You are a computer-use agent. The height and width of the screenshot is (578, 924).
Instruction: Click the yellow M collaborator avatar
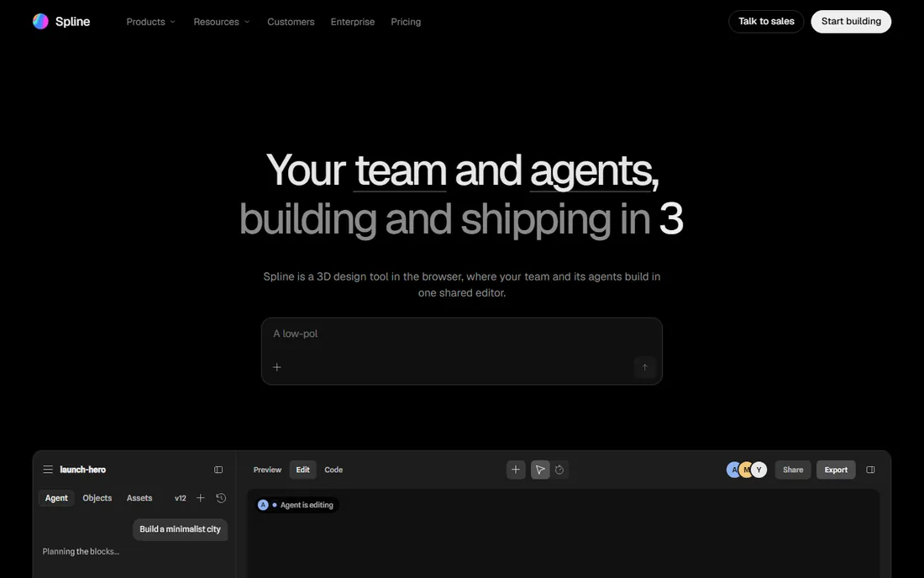click(746, 470)
